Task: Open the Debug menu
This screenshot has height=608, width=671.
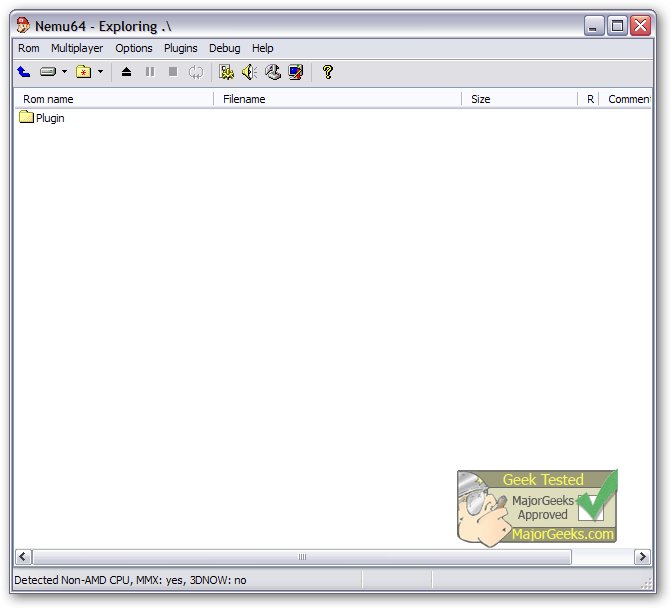Action: (225, 48)
